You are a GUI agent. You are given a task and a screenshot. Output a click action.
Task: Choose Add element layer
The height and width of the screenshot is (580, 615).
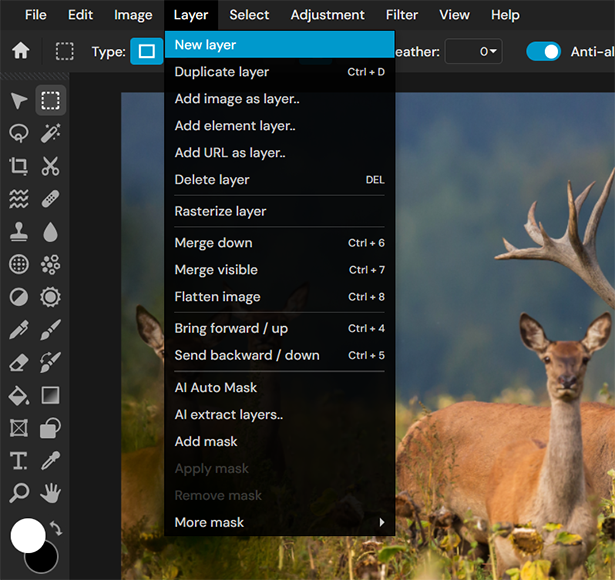point(280,126)
